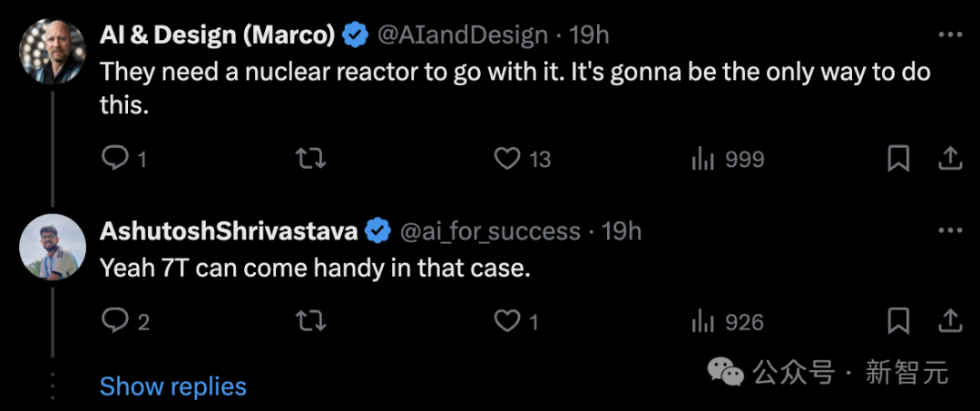Open AshutoshShrivastava's profile picture

[x=52, y=247]
